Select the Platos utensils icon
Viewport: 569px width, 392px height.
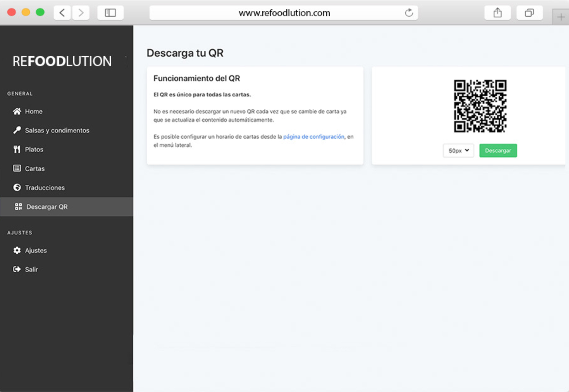(x=17, y=149)
